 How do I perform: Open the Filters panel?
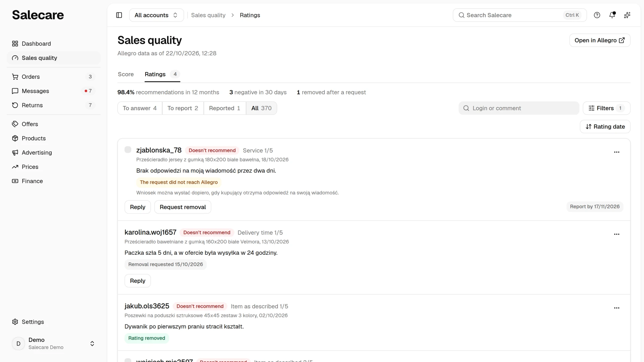coord(606,108)
